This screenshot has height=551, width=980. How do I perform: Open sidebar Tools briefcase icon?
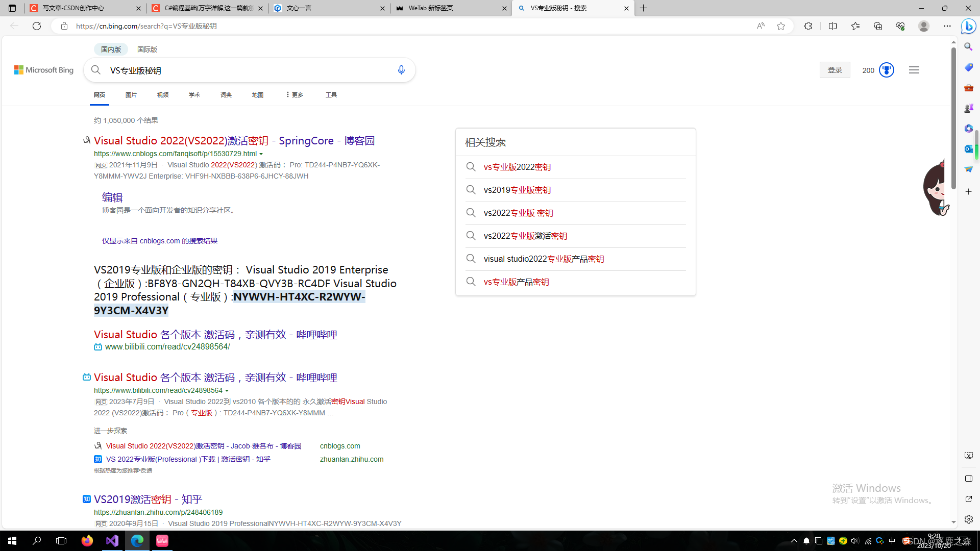point(968,88)
